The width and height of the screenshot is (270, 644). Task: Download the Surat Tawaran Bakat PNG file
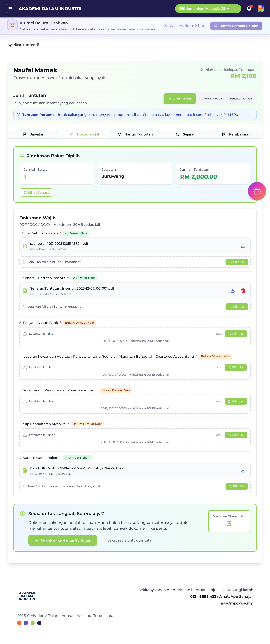tap(243, 471)
